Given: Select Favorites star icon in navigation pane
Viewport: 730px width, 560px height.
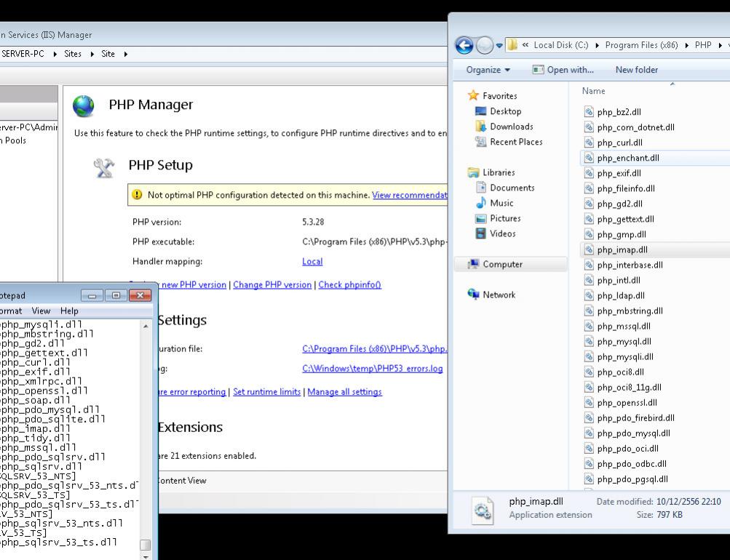Looking at the screenshot, I should [474, 95].
